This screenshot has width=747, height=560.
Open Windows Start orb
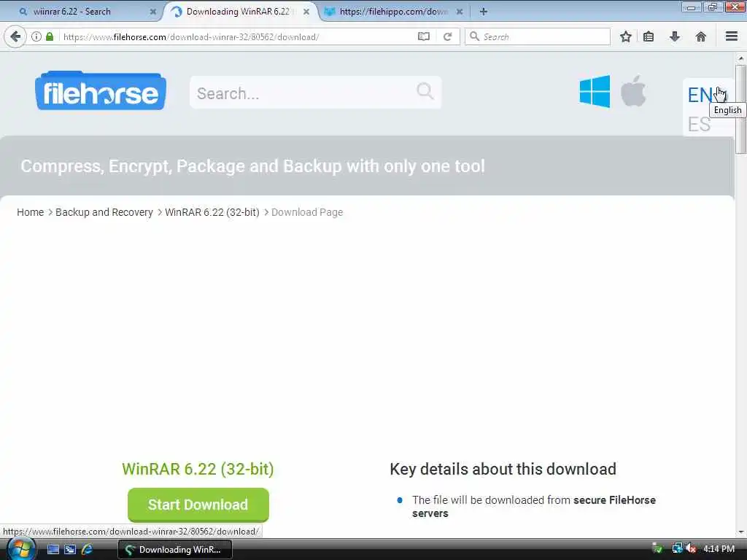click(x=20, y=550)
